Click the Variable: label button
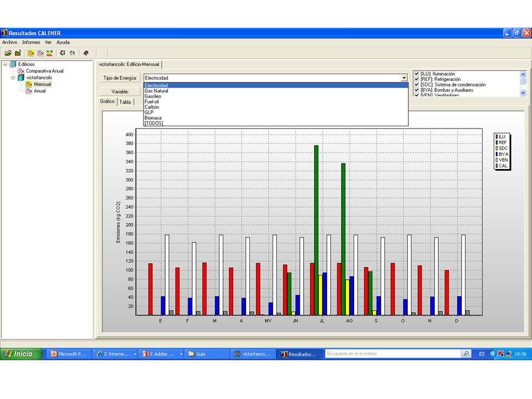The height and width of the screenshot is (399, 532). [120, 91]
